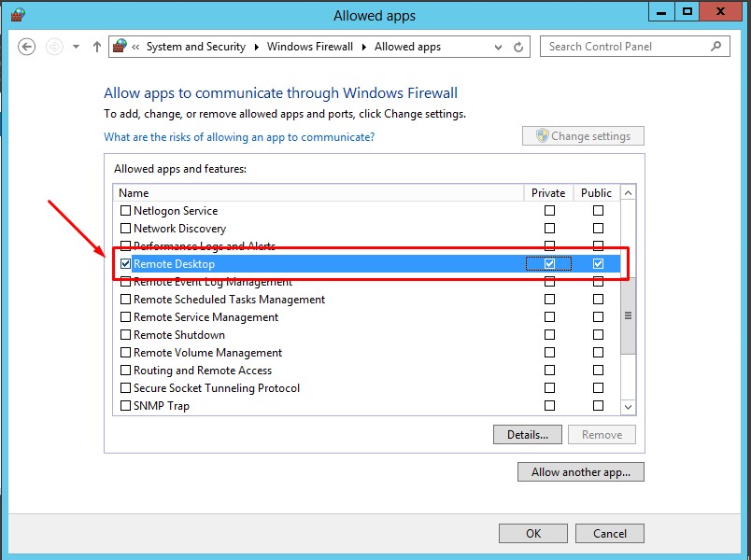
Task: Enable Network Discovery Private checkbox
Action: tap(549, 229)
